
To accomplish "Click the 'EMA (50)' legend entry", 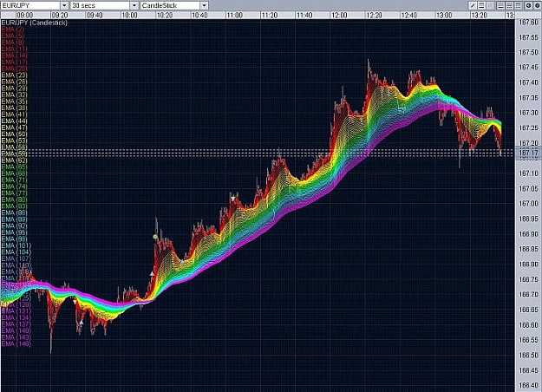I will tap(14, 134).
